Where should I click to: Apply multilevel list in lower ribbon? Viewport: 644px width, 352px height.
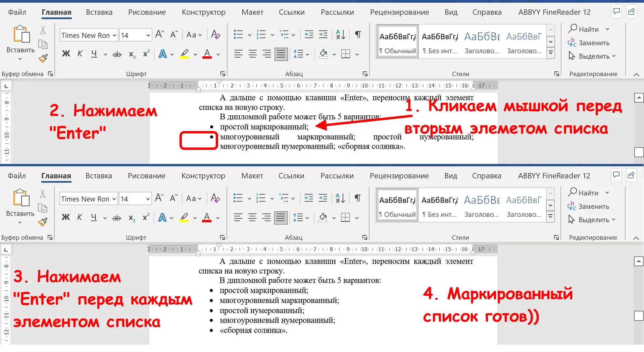(x=284, y=198)
